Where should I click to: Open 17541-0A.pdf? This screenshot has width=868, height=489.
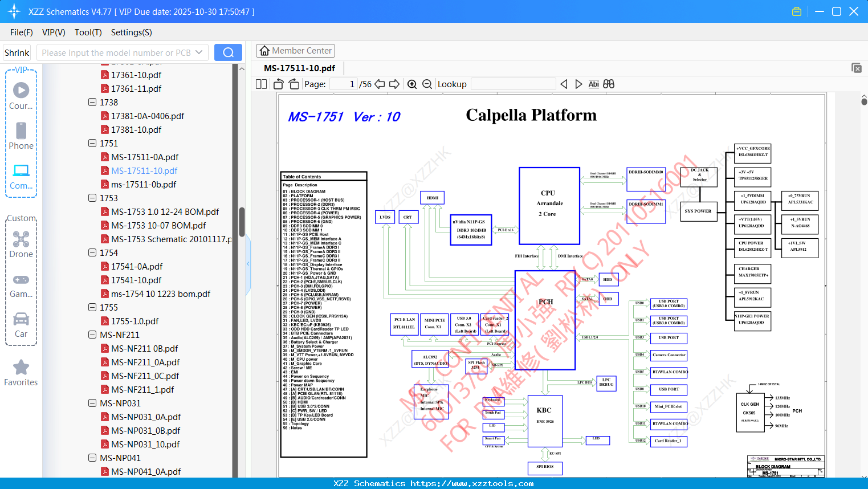point(137,266)
